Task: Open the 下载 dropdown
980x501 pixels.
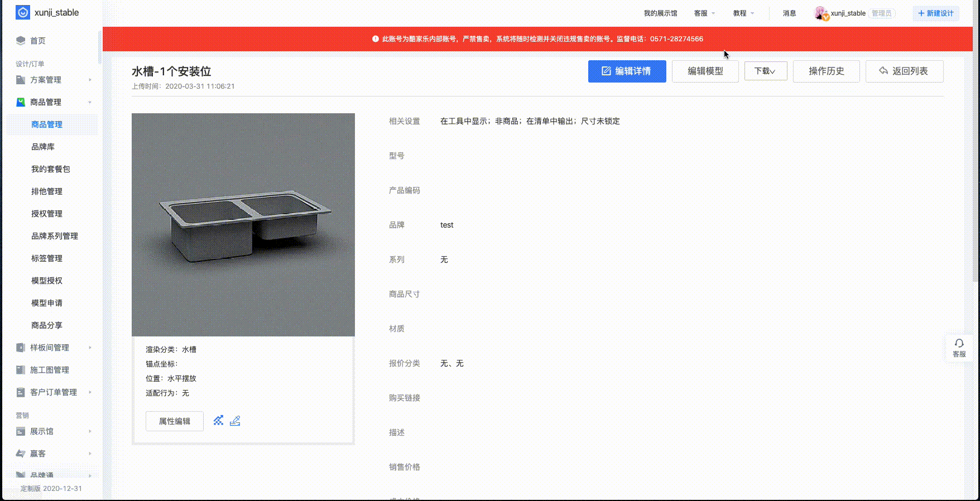Action: (x=765, y=71)
